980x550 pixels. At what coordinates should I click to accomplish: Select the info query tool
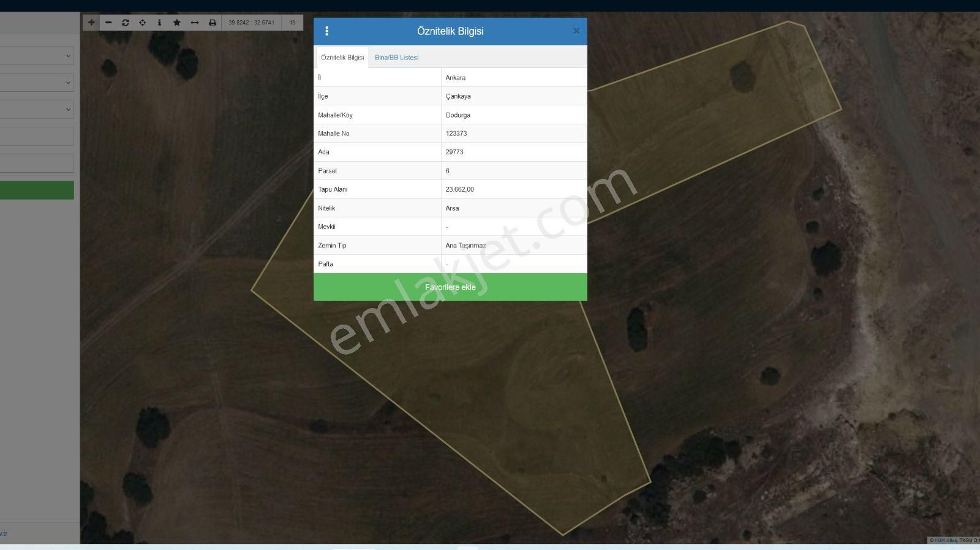coord(159,23)
